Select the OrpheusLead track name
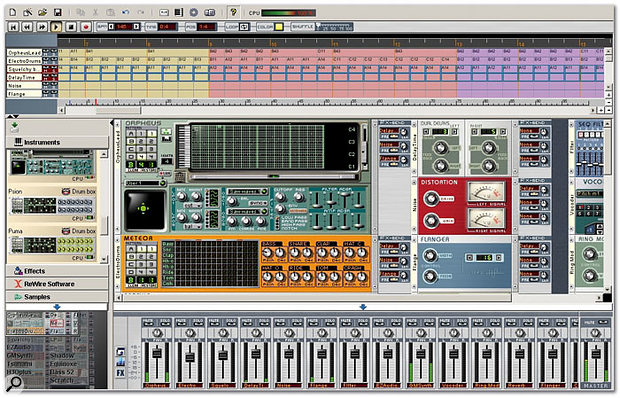Screen dimensions: 620x398 click(24, 53)
